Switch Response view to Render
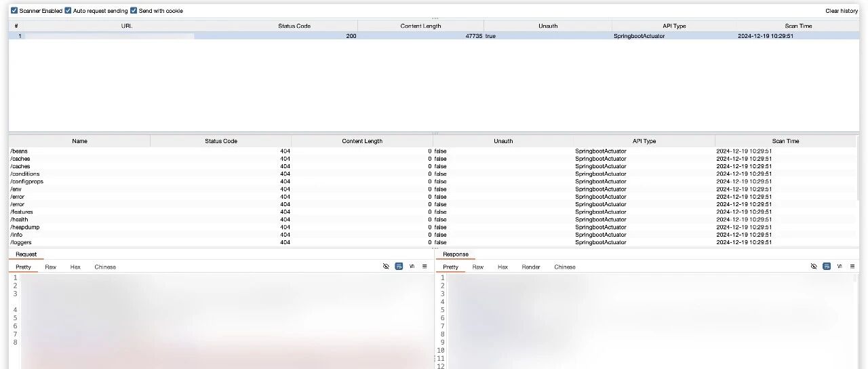 531,267
